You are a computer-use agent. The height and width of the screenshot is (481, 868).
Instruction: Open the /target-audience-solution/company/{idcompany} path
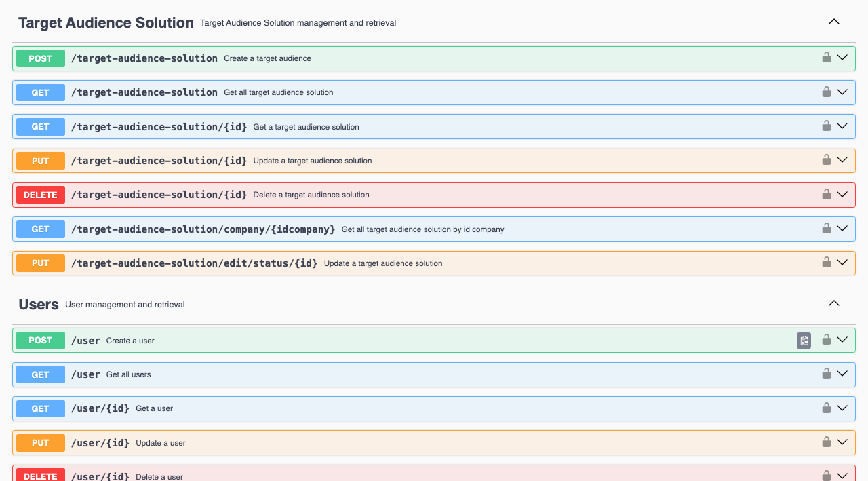point(203,229)
